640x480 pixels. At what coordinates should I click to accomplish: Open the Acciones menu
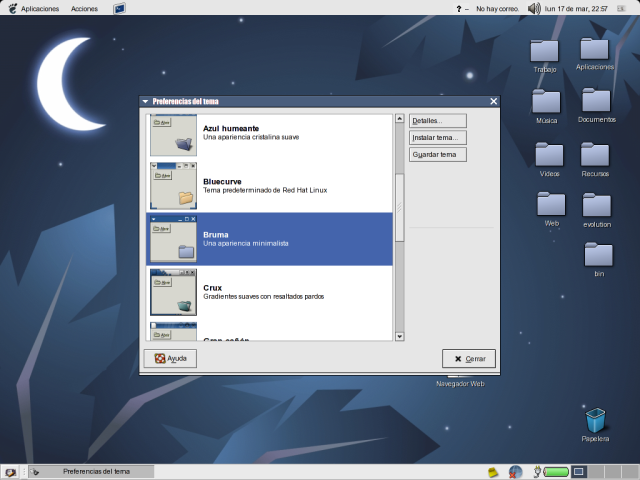point(85,8)
